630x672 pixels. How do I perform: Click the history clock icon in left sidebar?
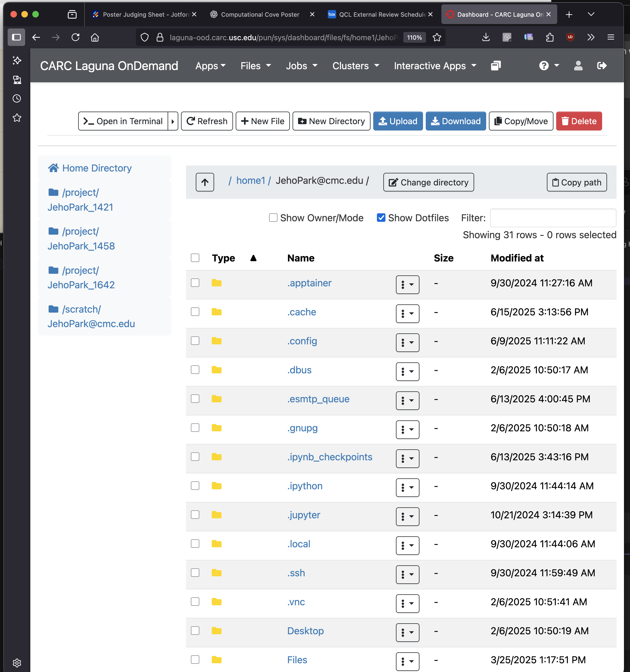[17, 98]
